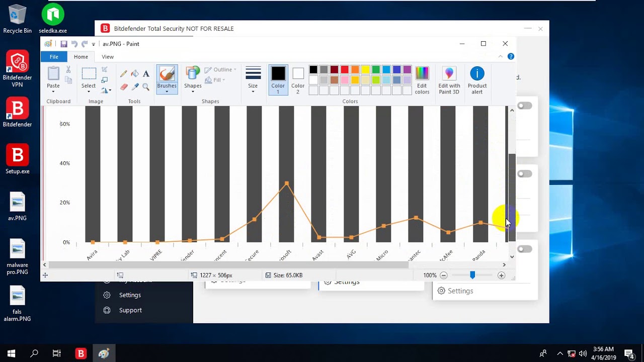Image resolution: width=644 pixels, height=362 pixels.
Task: Switch to the View ribbon tab
Action: tap(108, 57)
